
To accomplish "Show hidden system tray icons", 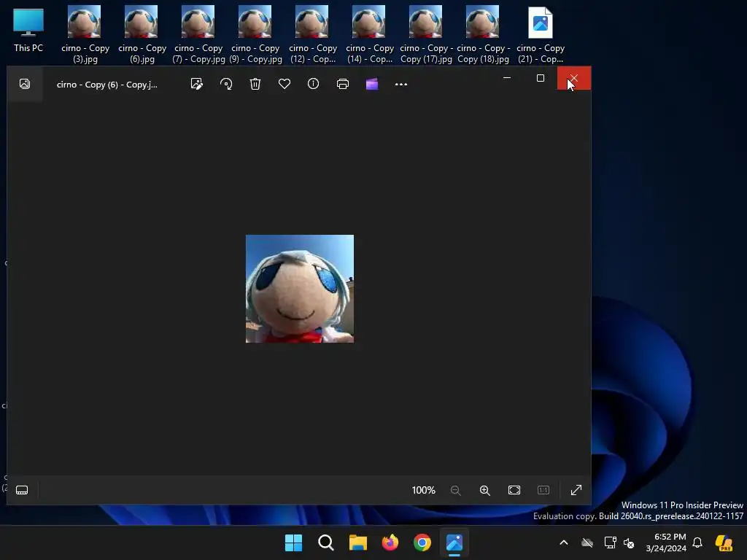I will point(564,542).
